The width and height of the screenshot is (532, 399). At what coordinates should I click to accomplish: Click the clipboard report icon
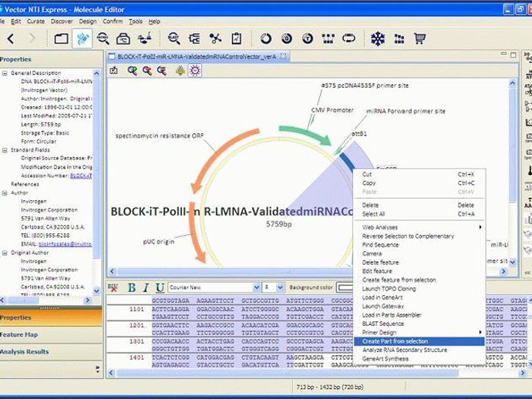coord(237,39)
